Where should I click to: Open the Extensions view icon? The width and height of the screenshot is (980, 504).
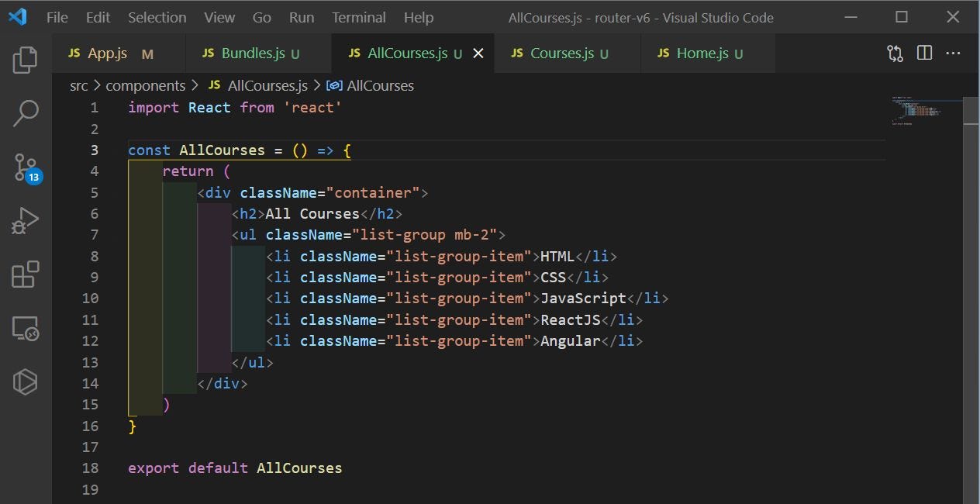(26, 274)
